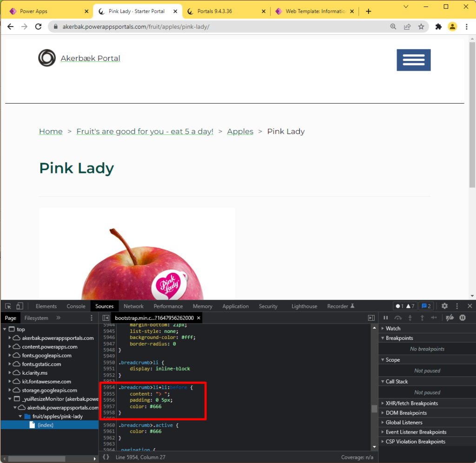Click the issues counter badge

pos(426,306)
